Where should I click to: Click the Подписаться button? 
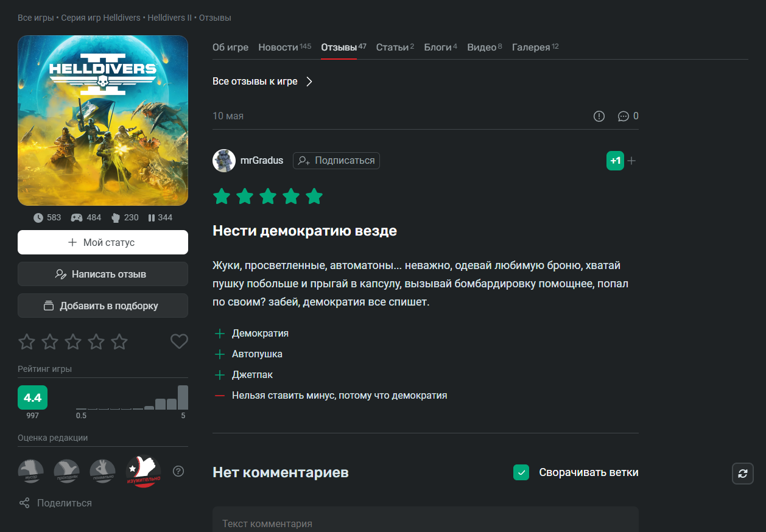tap(336, 161)
